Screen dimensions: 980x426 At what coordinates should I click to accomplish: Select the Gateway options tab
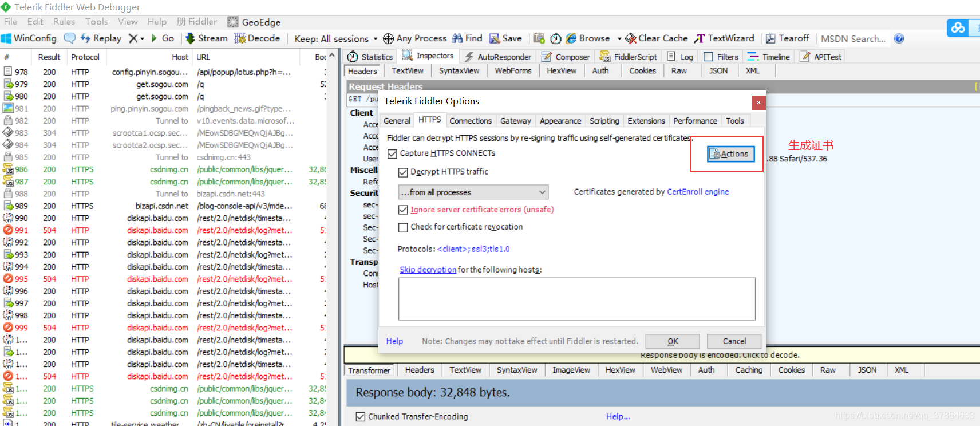pos(515,121)
